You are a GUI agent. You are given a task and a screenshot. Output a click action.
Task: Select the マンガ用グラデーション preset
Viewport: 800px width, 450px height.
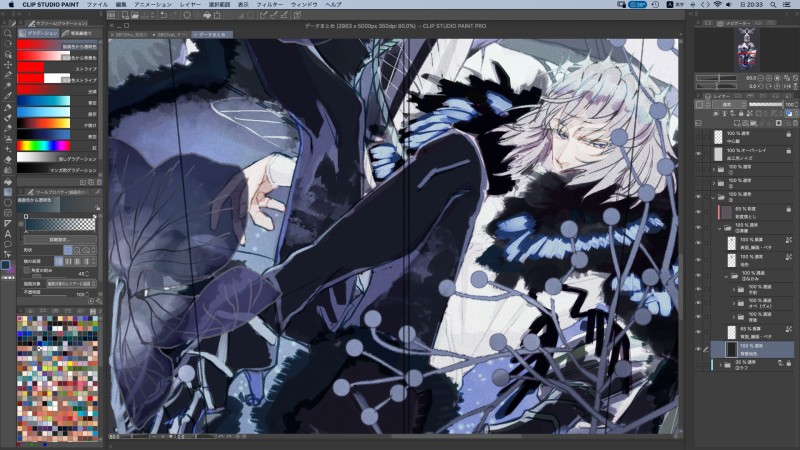pyautogui.click(x=57, y=168)
